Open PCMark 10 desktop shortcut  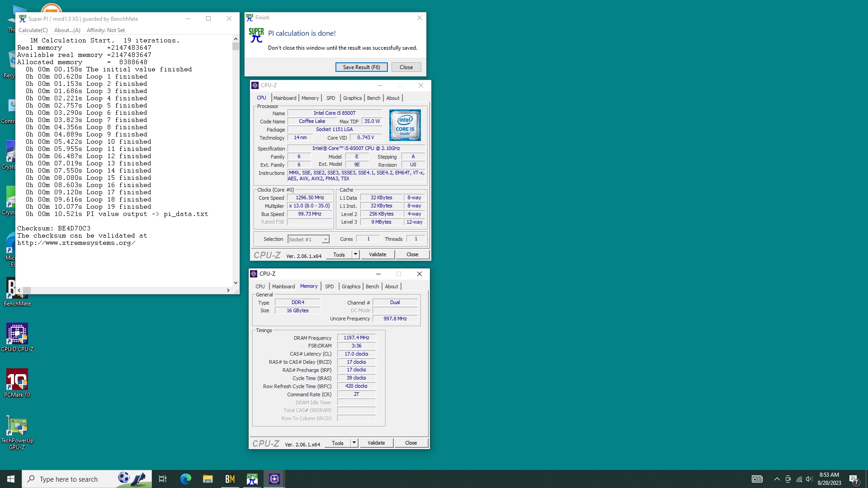pyautogui.click(x=17, y=383)
